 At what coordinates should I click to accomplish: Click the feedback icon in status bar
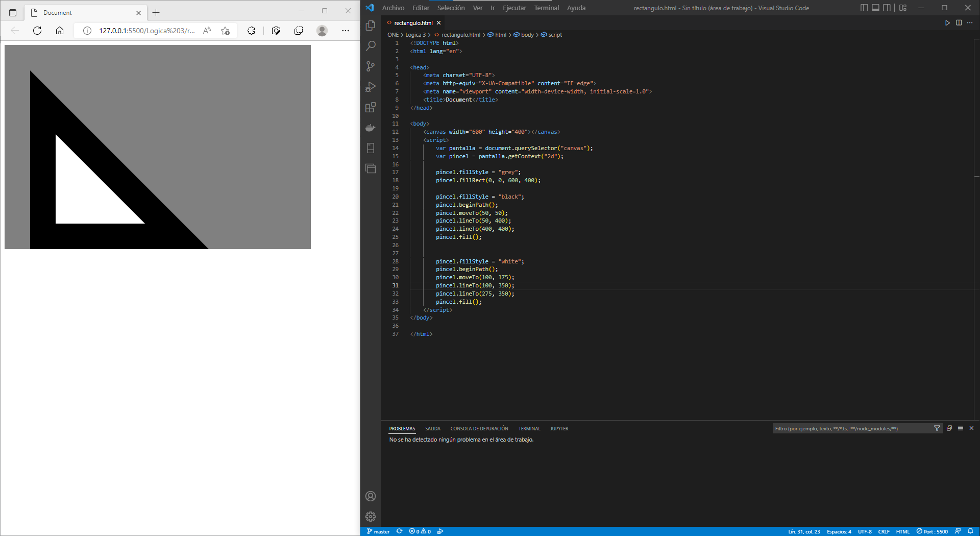pos(958,531)
